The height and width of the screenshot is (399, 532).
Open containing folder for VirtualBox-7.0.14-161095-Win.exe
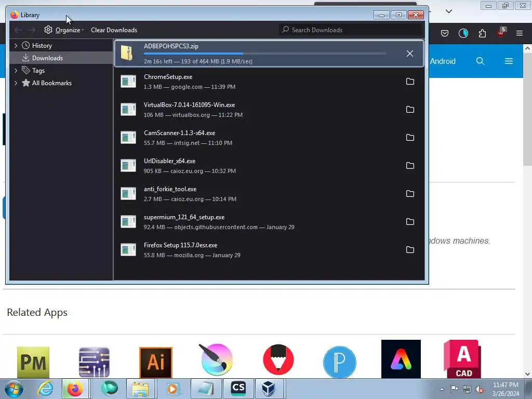[x=410, y=109]
